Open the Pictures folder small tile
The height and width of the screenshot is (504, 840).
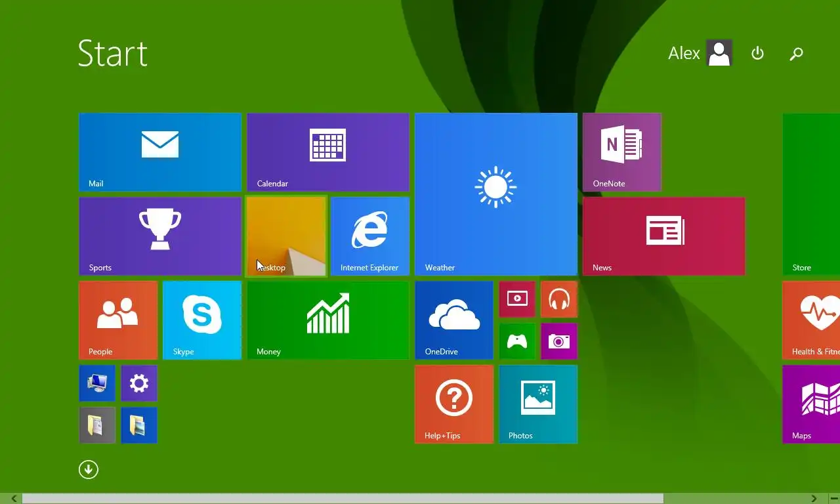139,425
